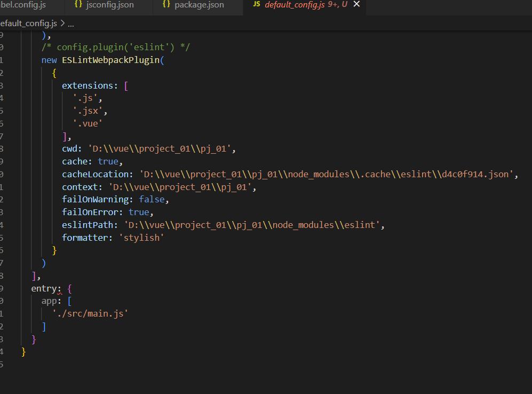Switch to the package.json tab
Image resolution: width=532 pixels, height=394 pixels.
[199, 5]
